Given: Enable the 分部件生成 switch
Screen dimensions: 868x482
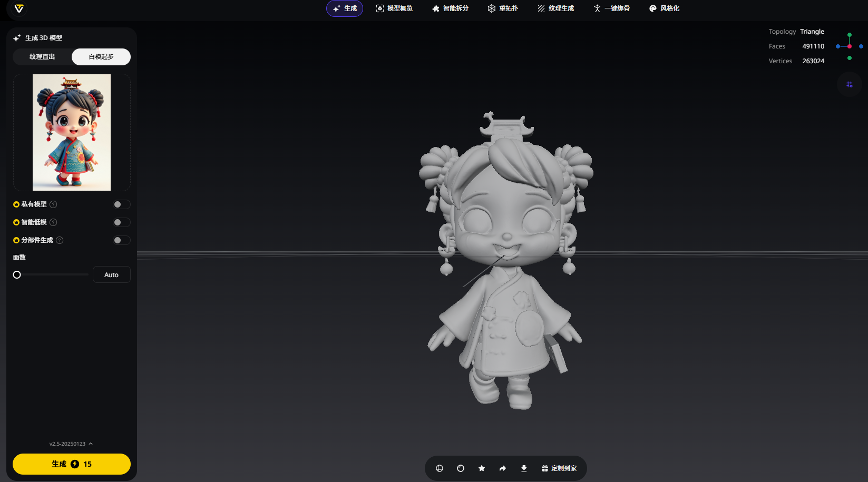Looking at the screenshot, I should [121, 240].
